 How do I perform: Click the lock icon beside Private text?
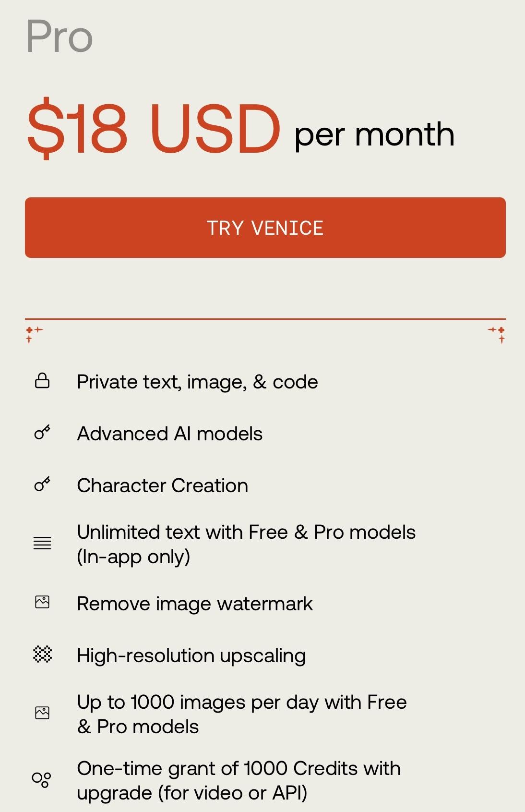click(42, 381)
